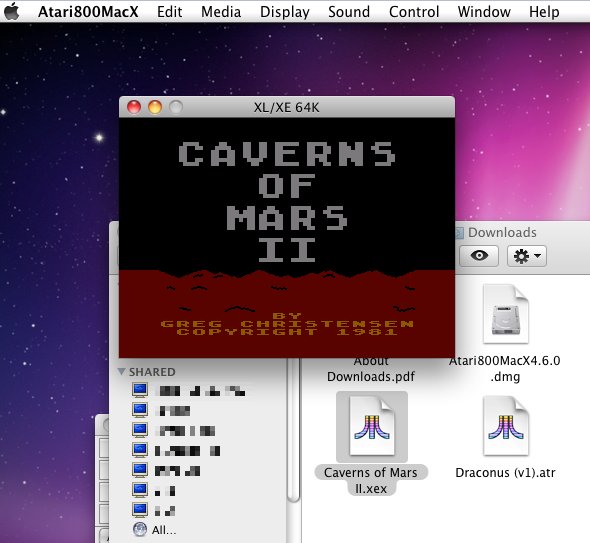This screenshot has width=590, height=543.
Task: Open the Display menu
Action: 284,12
